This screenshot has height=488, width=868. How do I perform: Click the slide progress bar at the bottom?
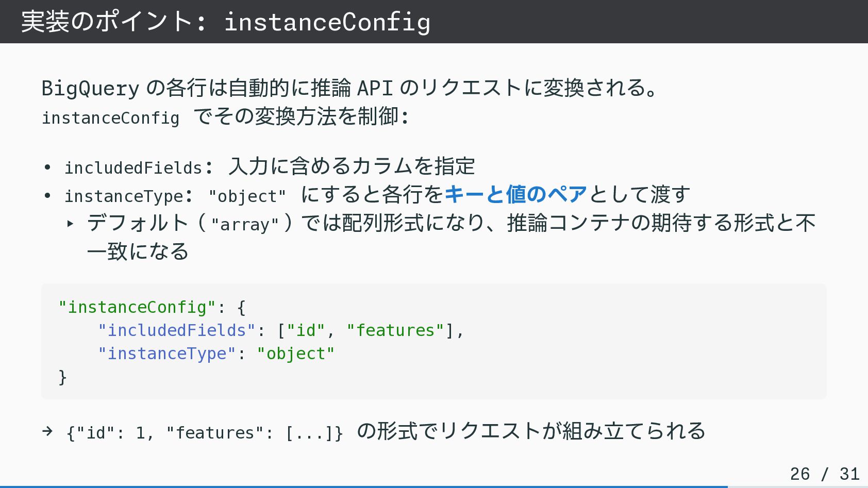pyautogui.click(x=363, y=486)
